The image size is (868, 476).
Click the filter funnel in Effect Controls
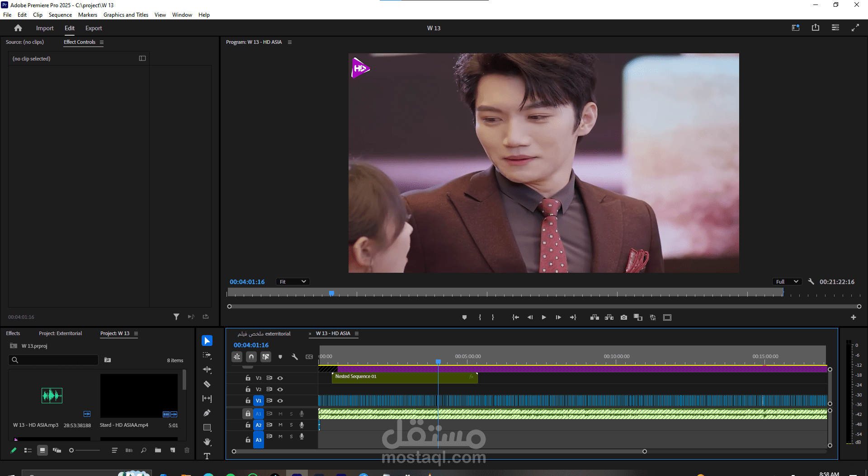(x=176, y=317)
